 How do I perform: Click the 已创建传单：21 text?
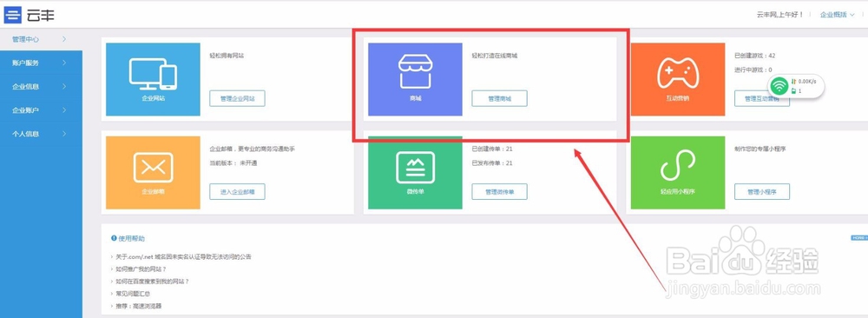pos(491,149)
